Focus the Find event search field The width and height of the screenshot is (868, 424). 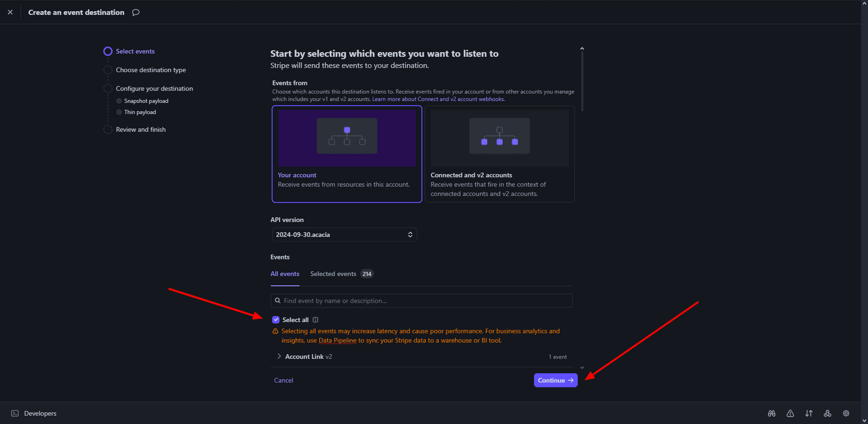pos(421,301)
